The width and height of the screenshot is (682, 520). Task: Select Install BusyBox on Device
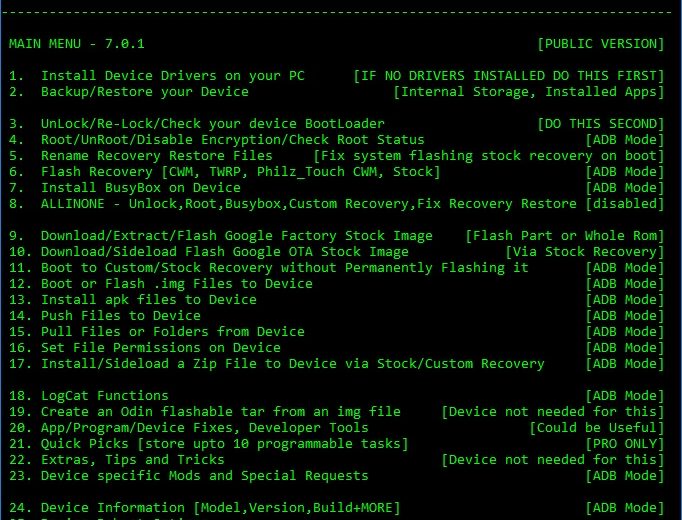point(140,188)
